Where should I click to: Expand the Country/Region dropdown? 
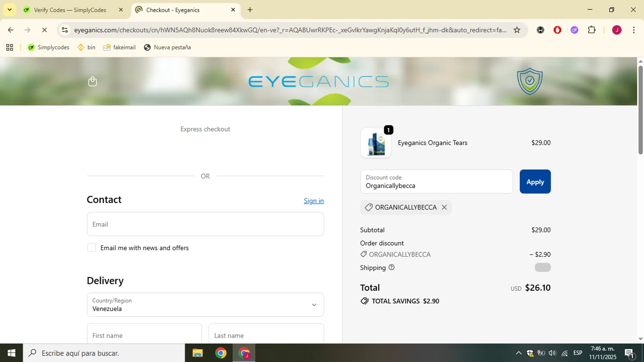click(x=205, y=304)
